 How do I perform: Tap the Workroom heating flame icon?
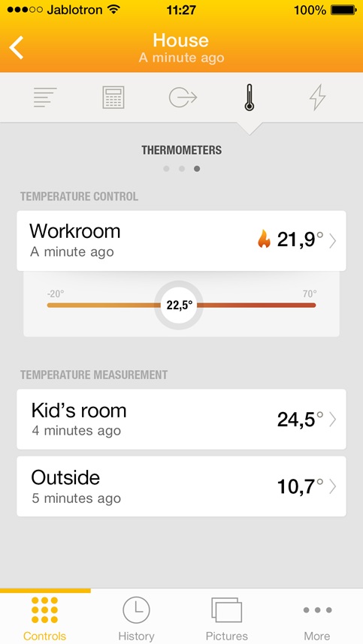(264, 239)
